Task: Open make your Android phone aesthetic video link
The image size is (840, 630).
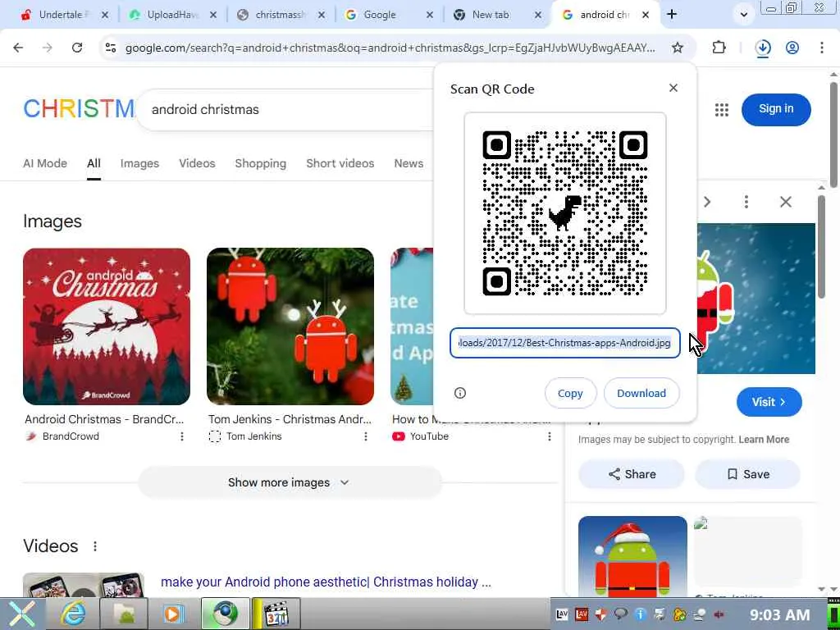Action: [x=326, y=582]
